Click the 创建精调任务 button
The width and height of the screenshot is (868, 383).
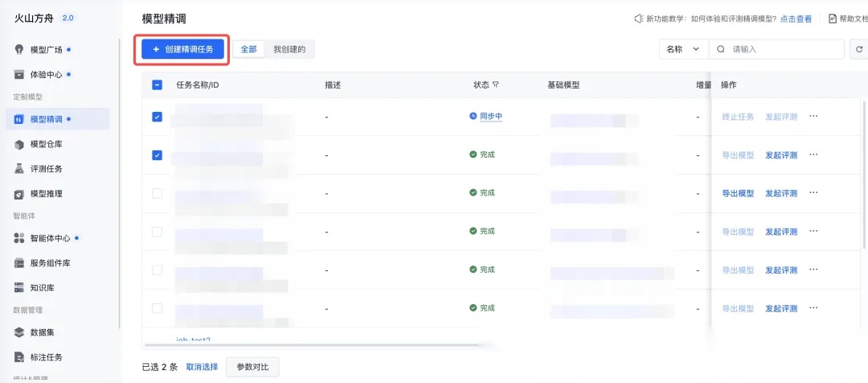click(x=182, y=49)
